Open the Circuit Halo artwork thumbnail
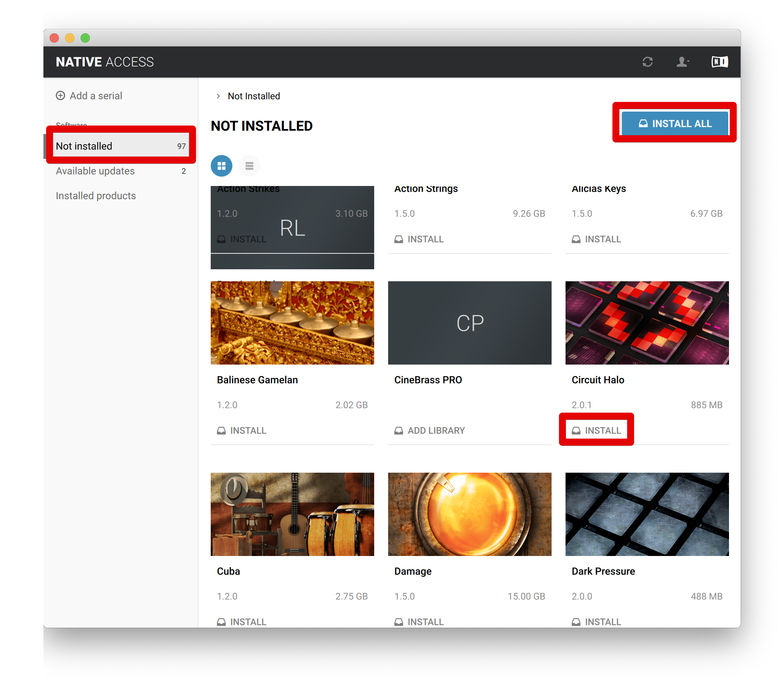 tap(647, 323)
